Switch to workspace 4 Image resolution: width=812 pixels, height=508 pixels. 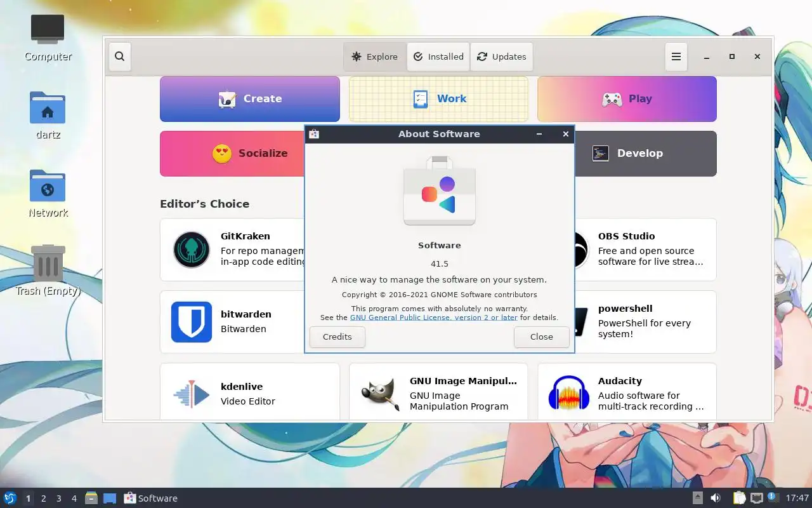[74, 498]
